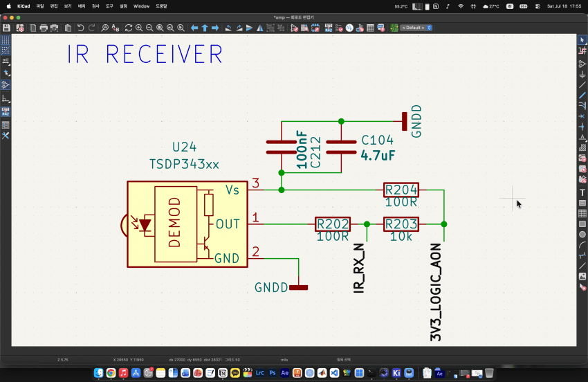Open the Symbol Editor
This screenshot has height=382, width=588.
(x=294, y=28)
